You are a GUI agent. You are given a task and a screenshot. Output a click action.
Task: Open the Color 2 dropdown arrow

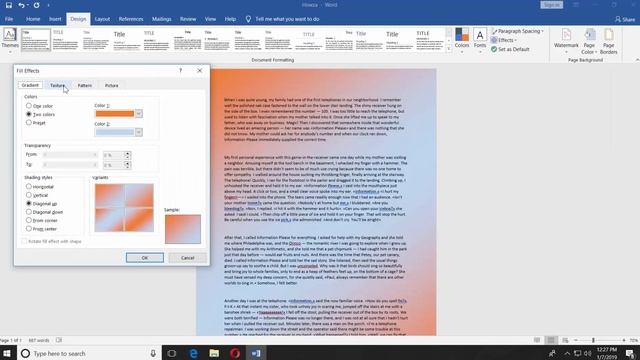(x=139, y=132)
